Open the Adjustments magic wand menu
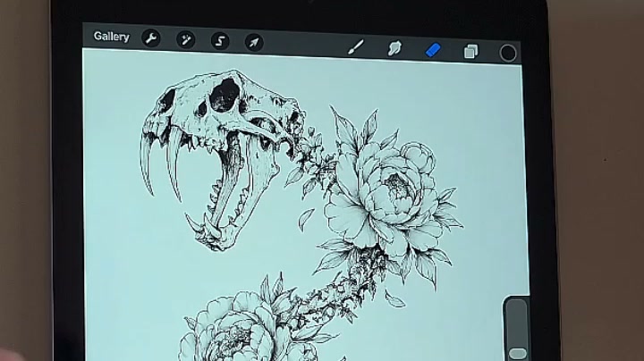This screenshot has width=644, height=361. pos(186,40)
